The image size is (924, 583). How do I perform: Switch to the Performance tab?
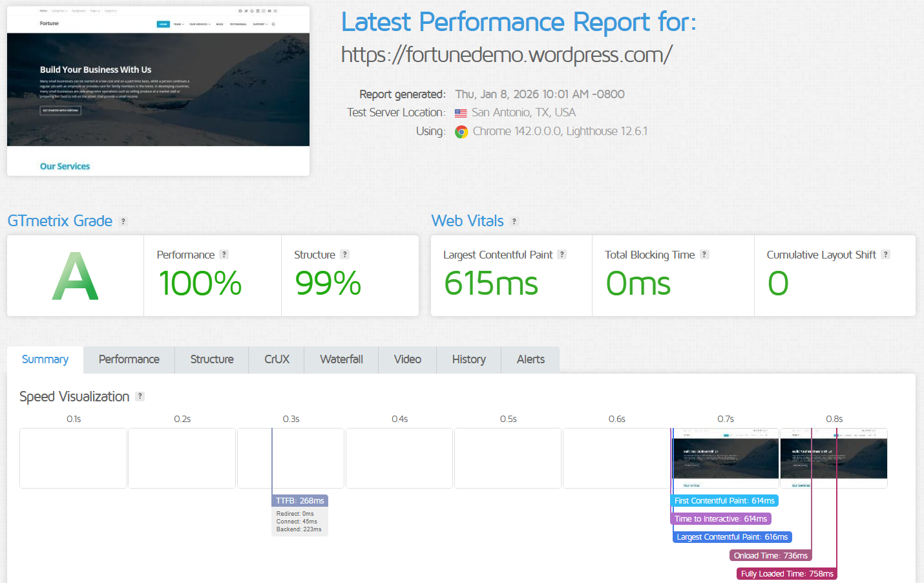[x=129, y=359]
